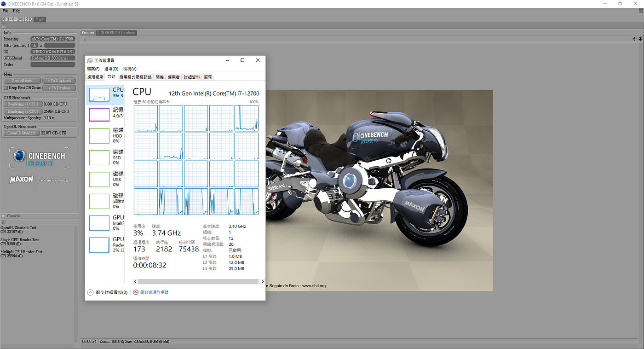Toggle the Console panel checkbox

pyautogui.click(x=3, y=216)
